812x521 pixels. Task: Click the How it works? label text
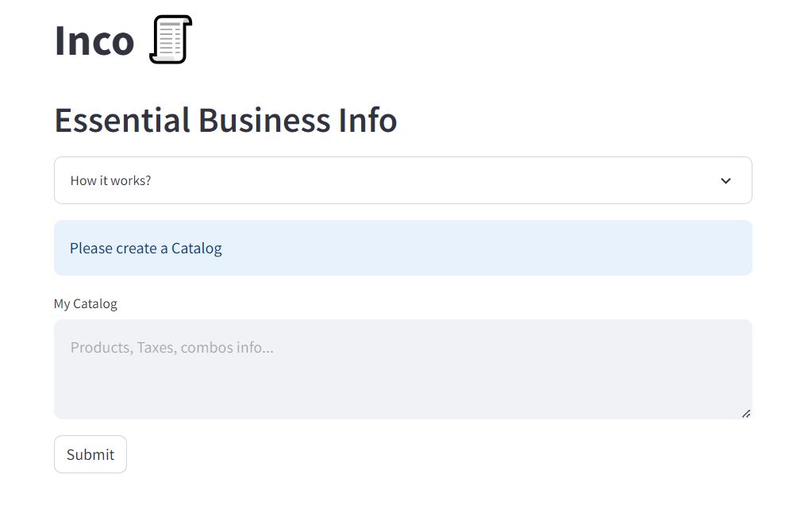[x=110, y=180]
